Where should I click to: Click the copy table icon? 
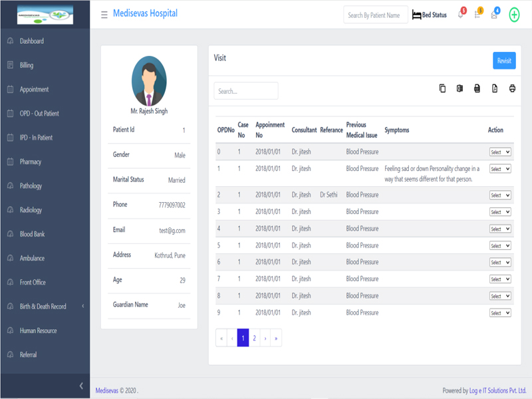point(442,88)
